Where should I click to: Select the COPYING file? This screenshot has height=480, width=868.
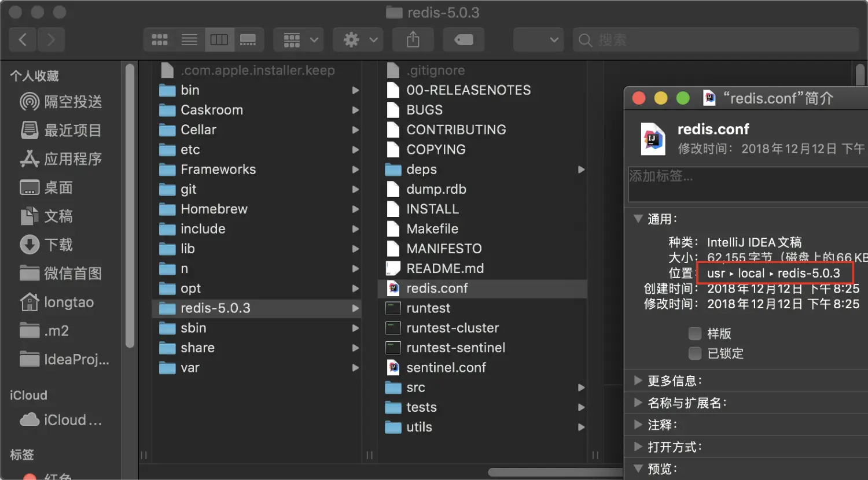[483, 150]
